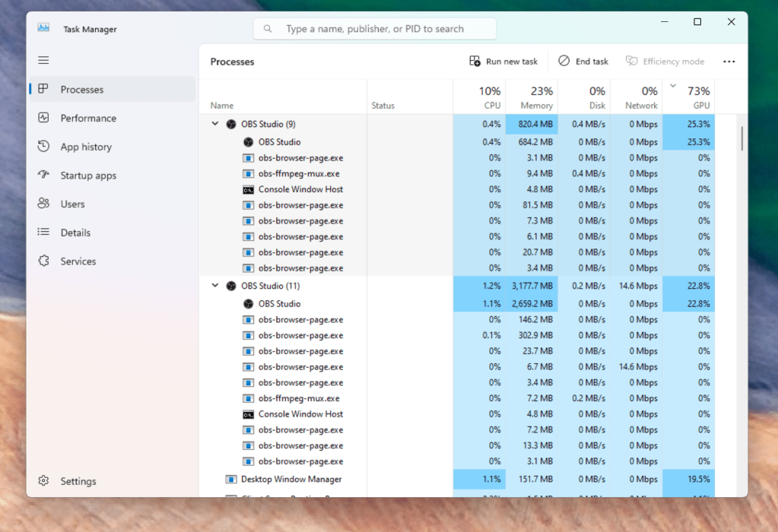The height and width of the screenshot is (532, 778).
Task: Open the Services page
Action: (x=112, y=261)
